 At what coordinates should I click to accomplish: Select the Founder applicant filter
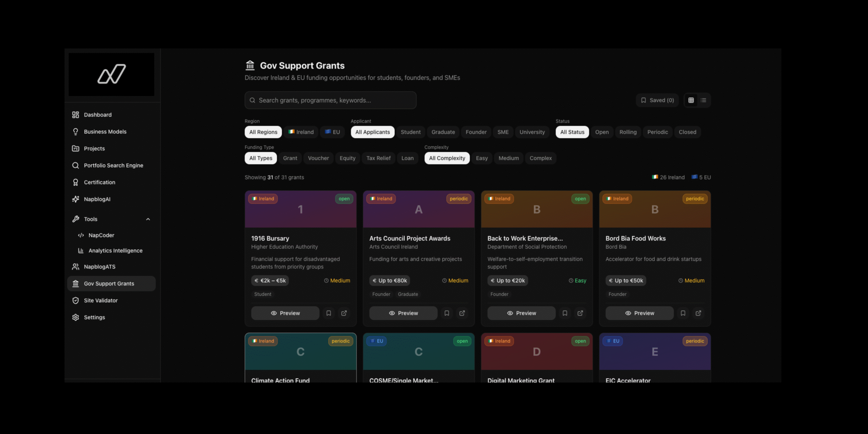click(476, 132)
